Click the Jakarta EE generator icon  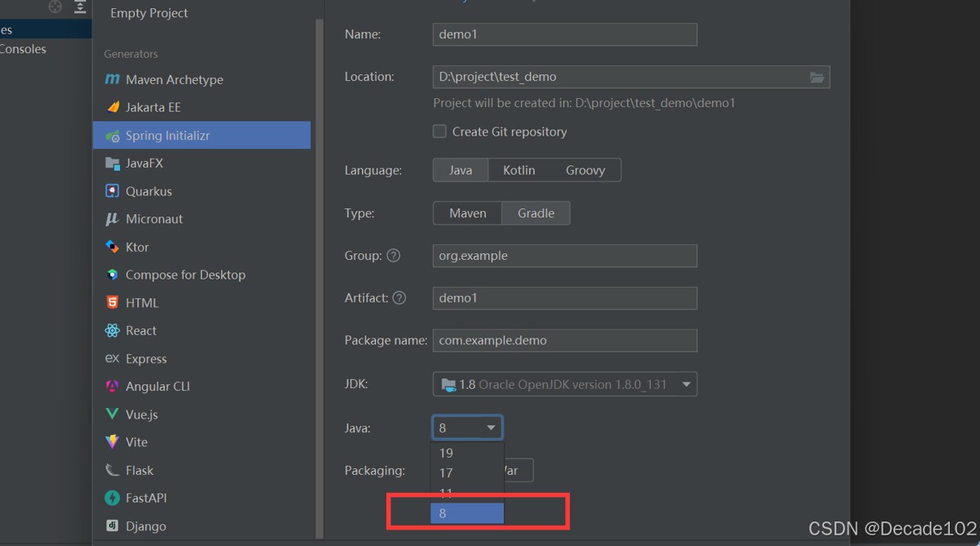pos(113,107)
